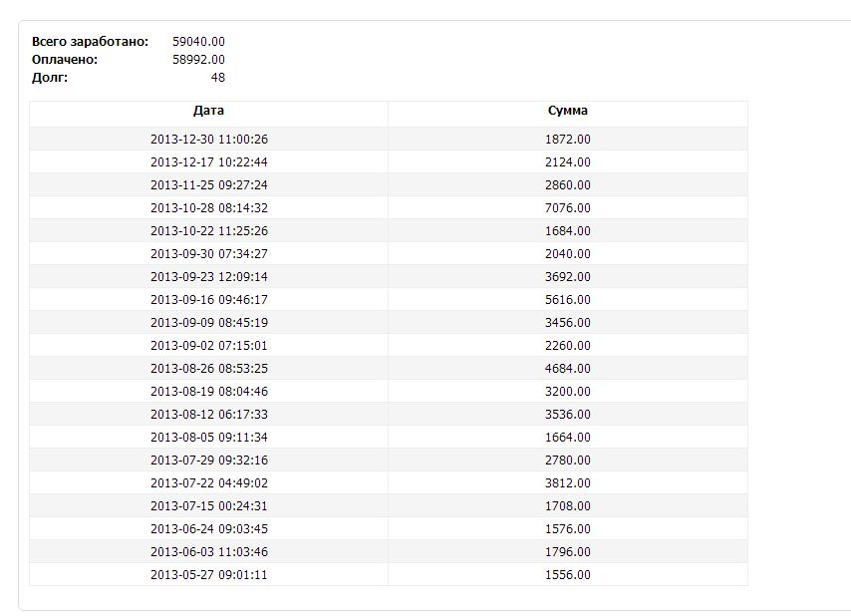This screenshot has width=851, height=616.
Task: Select the 2013-12-30 11:00:26 date cell
Action: pos(209,140)
